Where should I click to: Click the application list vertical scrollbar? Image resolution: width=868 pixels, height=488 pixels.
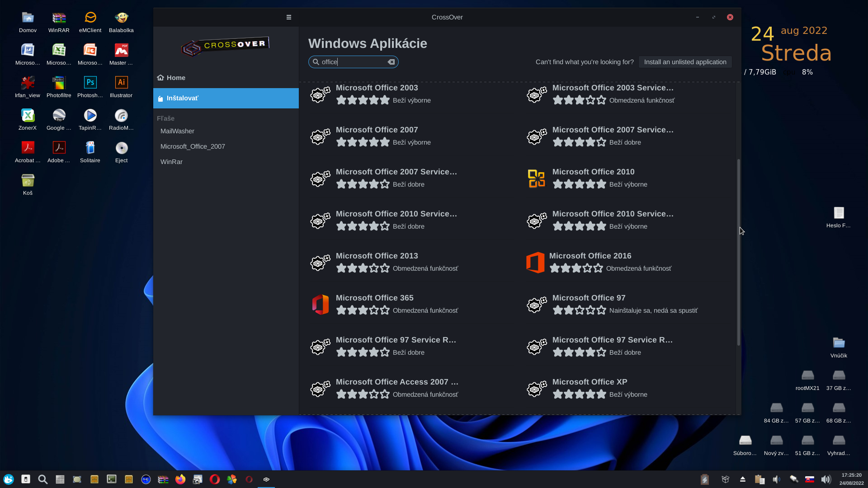pyautogui.click(x=738, y=251)
